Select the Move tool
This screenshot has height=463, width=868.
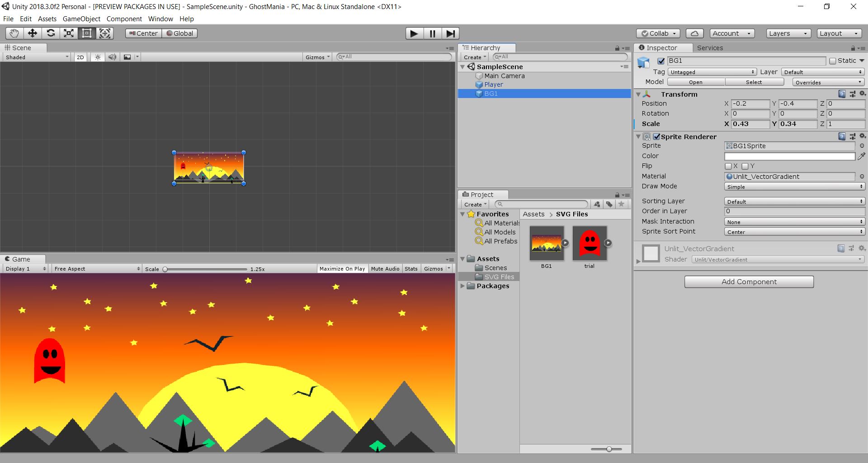32,33
